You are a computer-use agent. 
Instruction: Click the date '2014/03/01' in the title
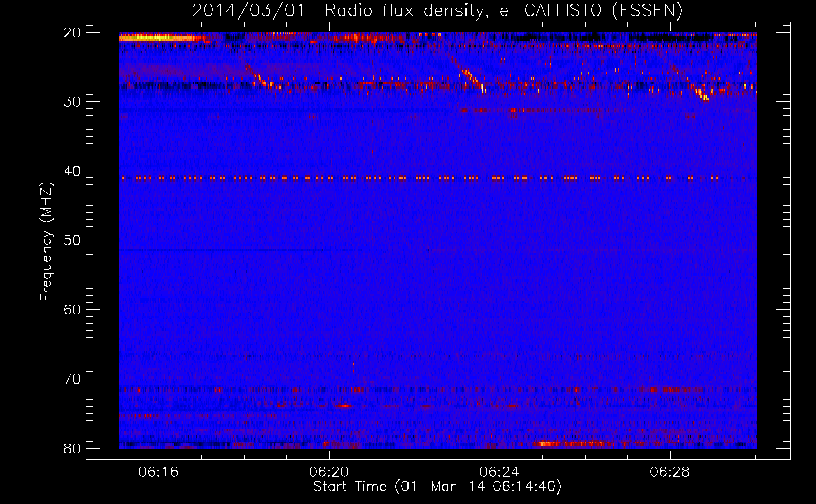click(249, 10)
